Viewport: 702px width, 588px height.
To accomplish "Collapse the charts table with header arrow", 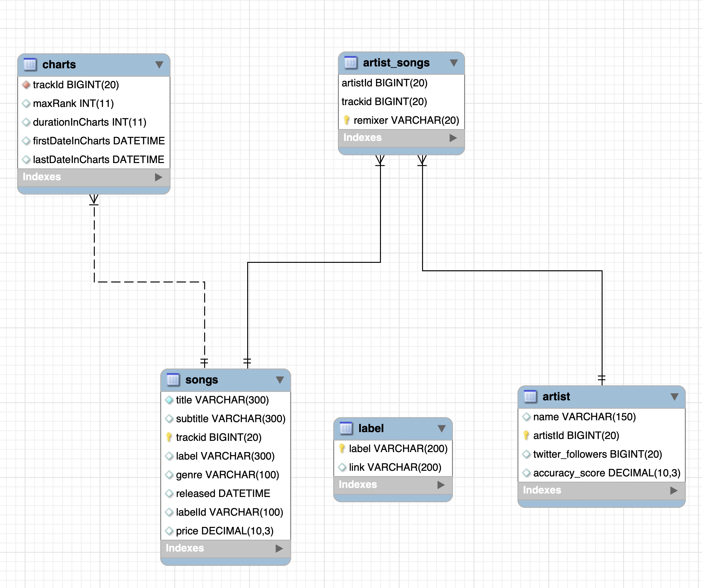I will pos(159,65).
